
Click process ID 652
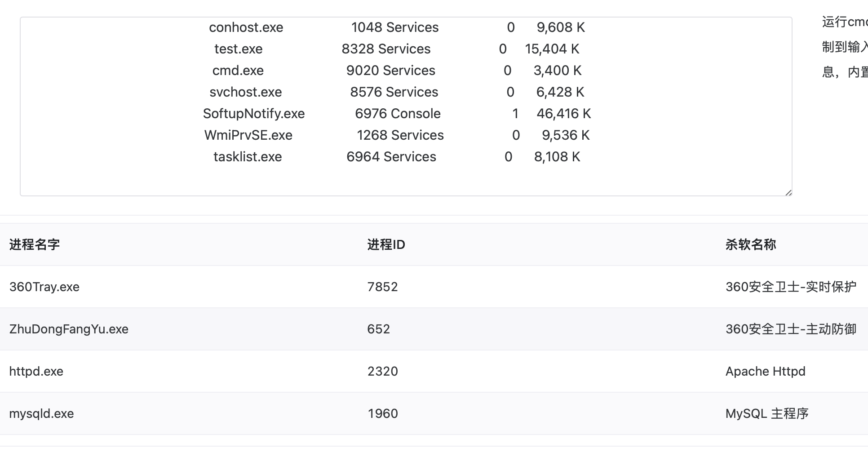point(378,329)
